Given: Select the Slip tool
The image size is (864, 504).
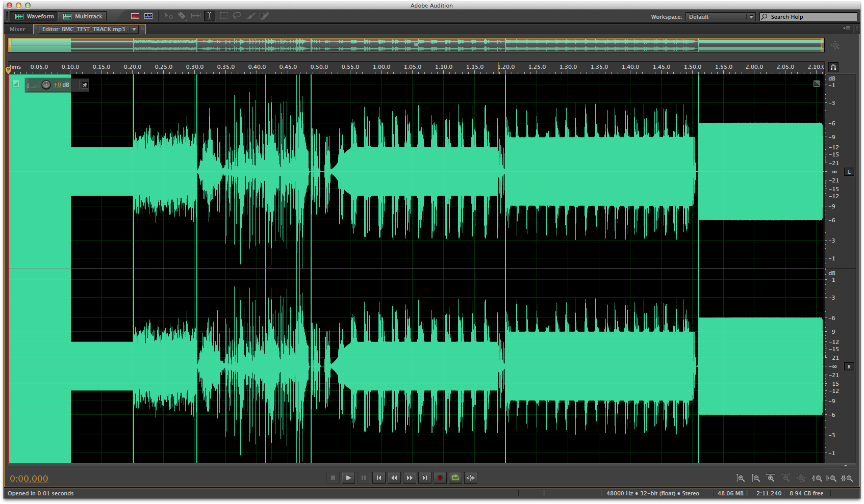Looking at the screenshot, I should point(196,16).
